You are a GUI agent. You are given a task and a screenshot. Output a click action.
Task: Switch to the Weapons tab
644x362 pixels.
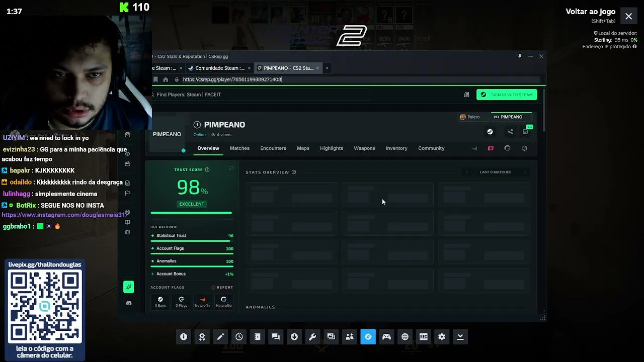tap(364, 148)
